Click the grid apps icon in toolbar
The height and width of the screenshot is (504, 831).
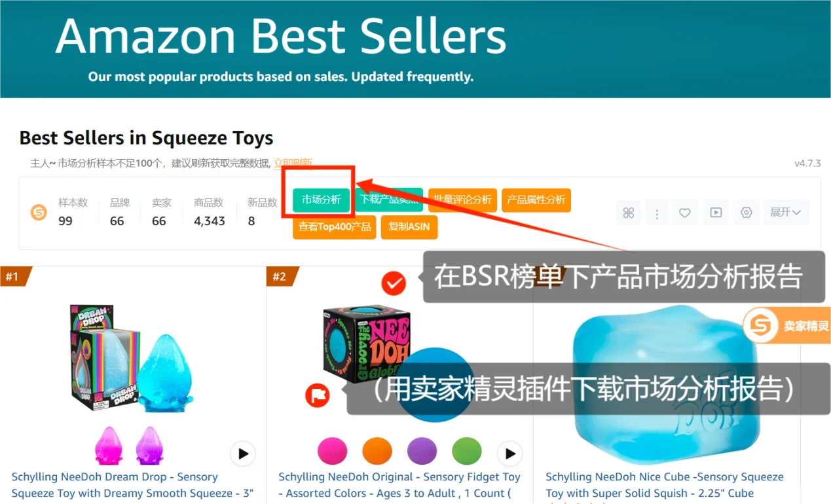629,213
